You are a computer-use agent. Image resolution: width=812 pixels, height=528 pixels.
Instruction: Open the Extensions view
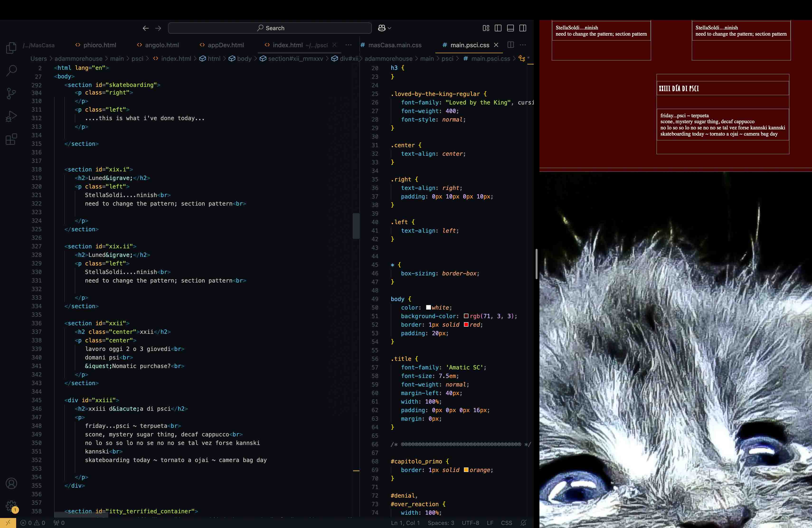click(11, 139)
